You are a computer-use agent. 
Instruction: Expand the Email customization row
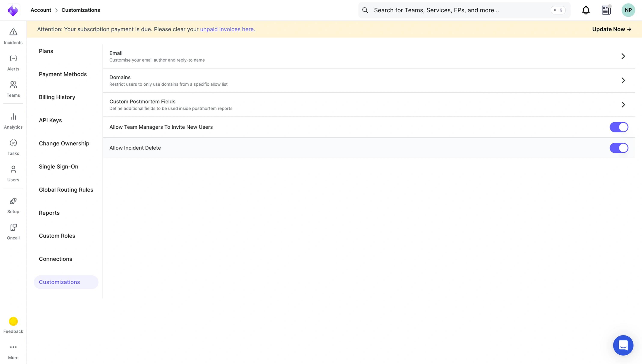623,56
